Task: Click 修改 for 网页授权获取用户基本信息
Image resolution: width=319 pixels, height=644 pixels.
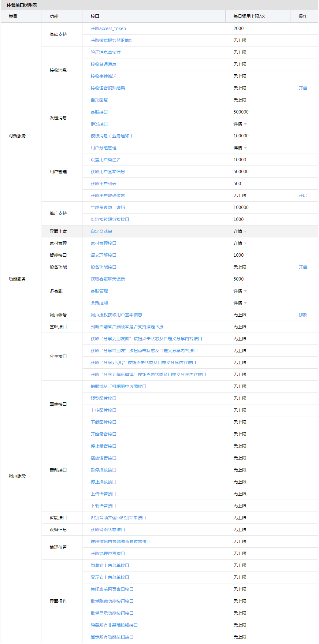Action: click(302, 315)
